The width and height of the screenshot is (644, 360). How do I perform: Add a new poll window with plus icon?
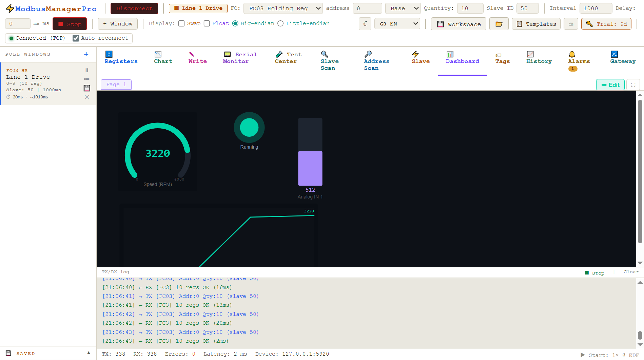86,54
